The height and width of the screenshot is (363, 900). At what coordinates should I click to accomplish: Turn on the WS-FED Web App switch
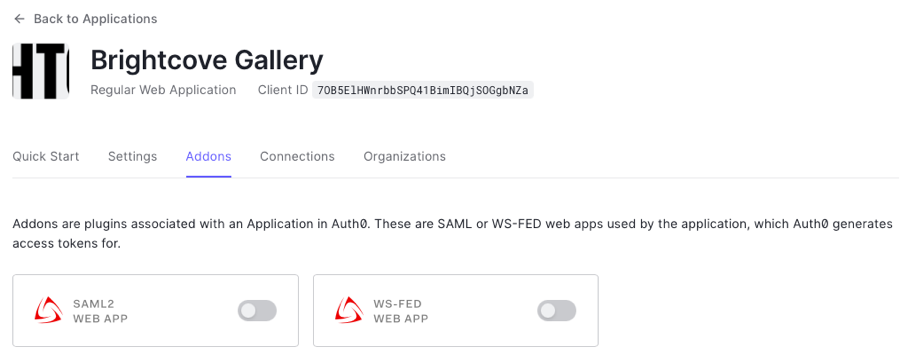(x=557, y=311)
